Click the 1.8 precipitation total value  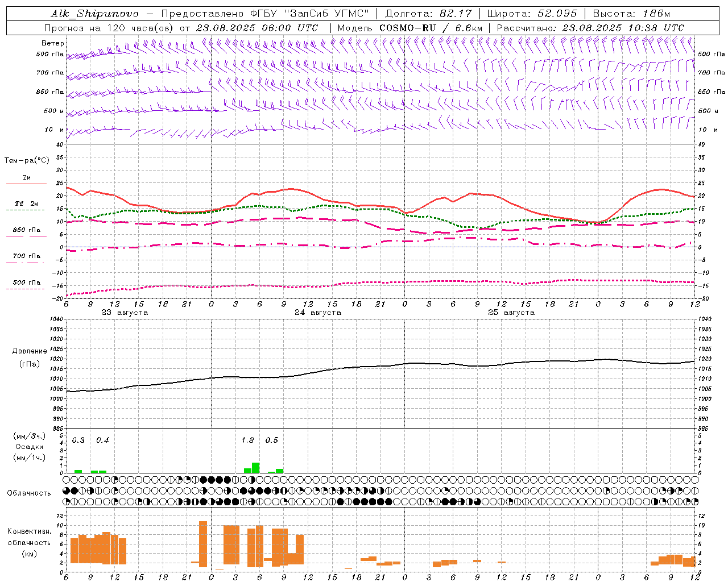[x=247, y=440]
